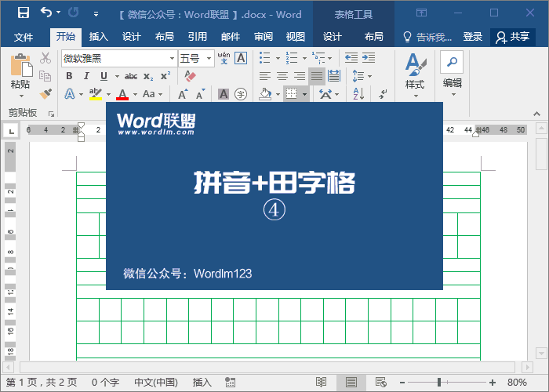Toggle Italic formatting
Image resolution: width=549 pixels, height=392 pixels.
click(x=86, y=76)
